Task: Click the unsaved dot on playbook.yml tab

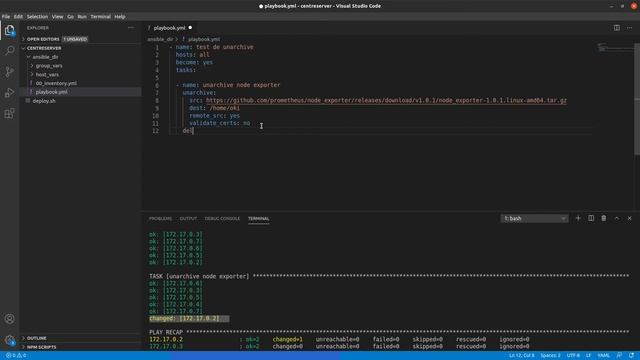Action: 190,28
